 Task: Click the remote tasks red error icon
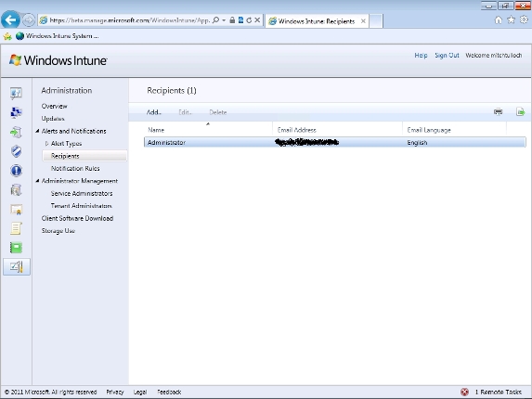(x=464, y=393)
